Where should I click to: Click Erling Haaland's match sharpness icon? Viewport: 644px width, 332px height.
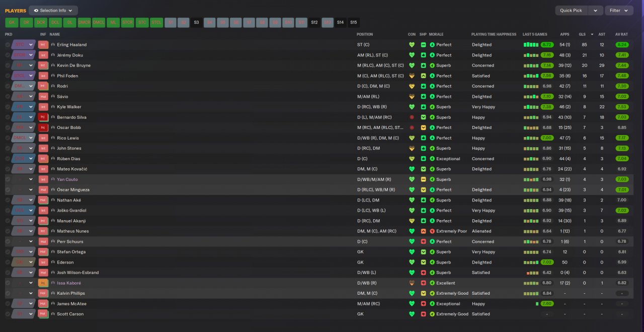point(424,45)
